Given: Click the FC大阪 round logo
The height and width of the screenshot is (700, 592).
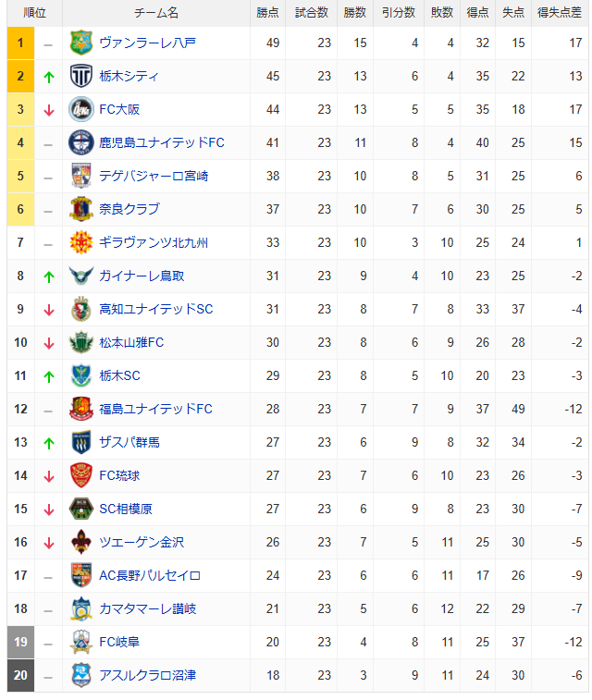Looking at the screenshot, I should [81, 109].
